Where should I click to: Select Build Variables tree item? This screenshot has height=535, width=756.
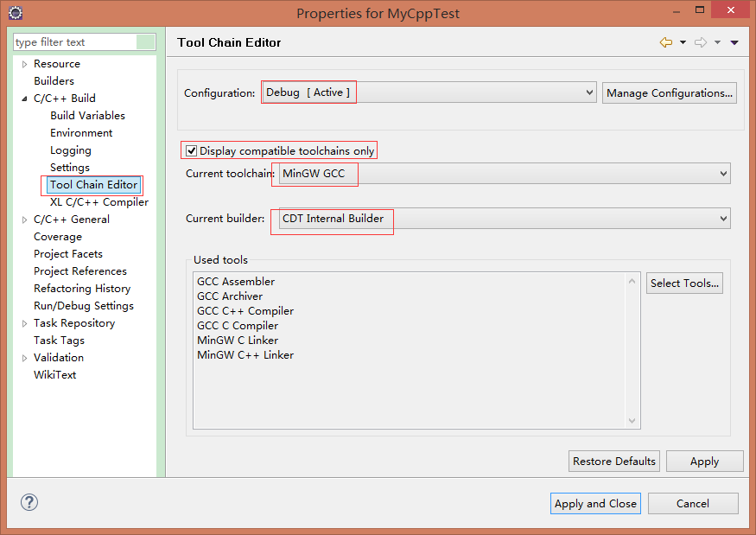coord(88,116)
